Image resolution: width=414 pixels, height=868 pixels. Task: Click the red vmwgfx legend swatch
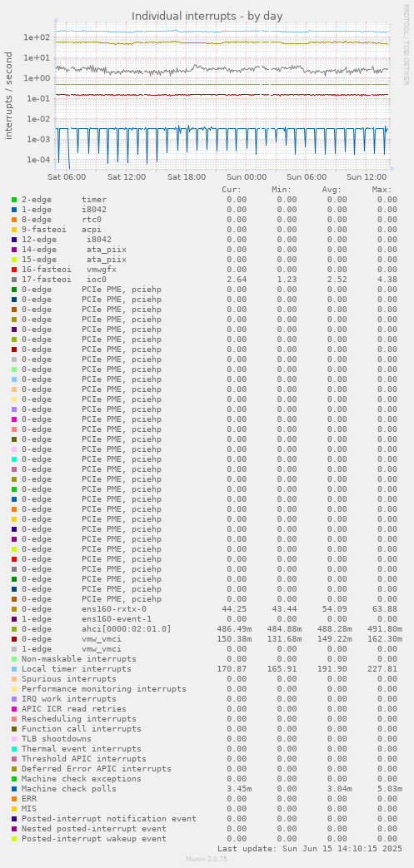(x=14, y=269)
